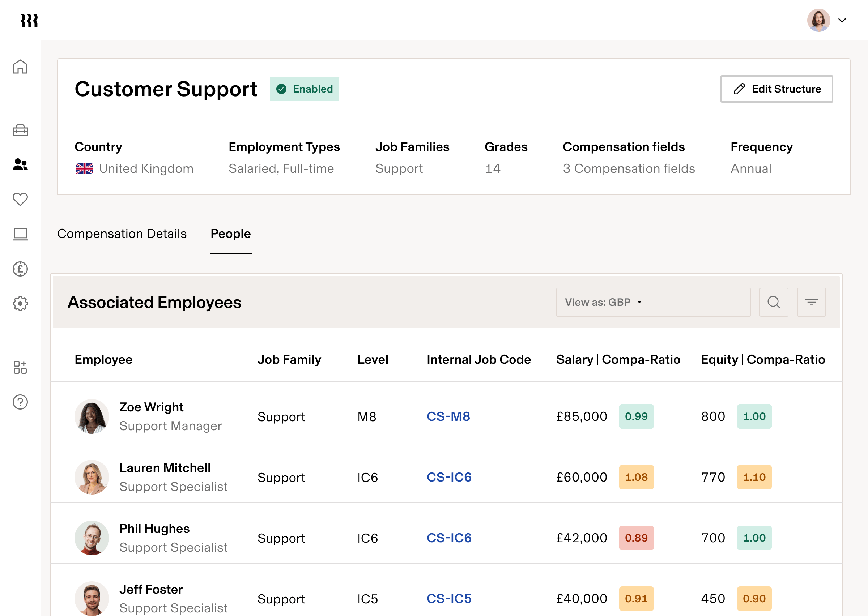Open the filter icon for employees table
This screenshot has width=868, height=616.
[x=811, y=302]
